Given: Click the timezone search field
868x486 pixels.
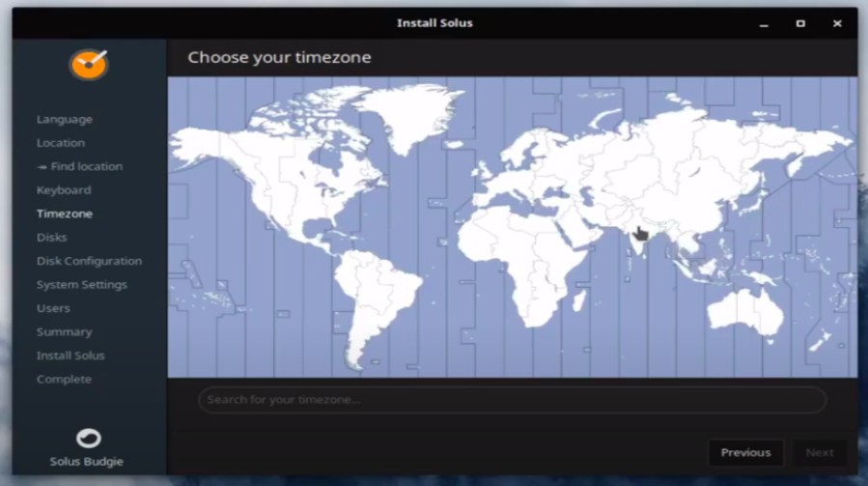Looking at the screenshot, I should coord(512,400).
